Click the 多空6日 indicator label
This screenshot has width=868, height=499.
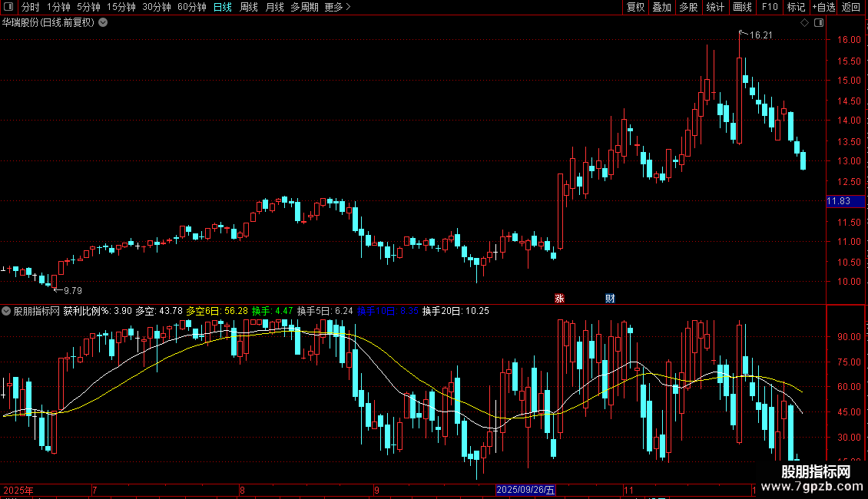(217, 311)
